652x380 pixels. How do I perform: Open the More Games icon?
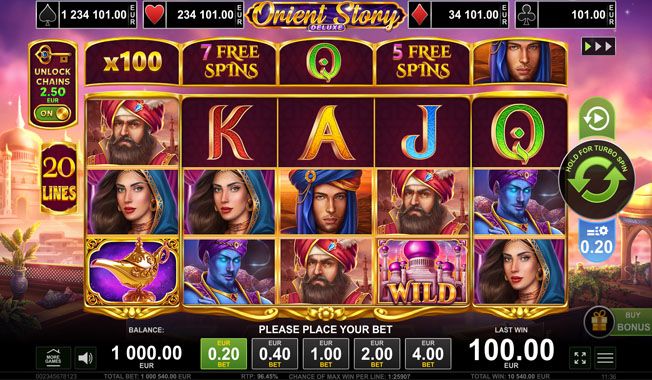click(x=53, y=358)
